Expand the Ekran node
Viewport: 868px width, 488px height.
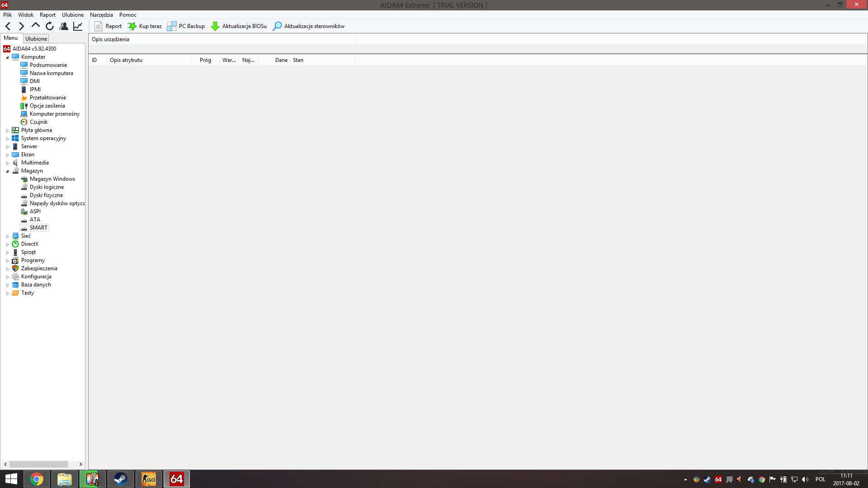[7, 155]
